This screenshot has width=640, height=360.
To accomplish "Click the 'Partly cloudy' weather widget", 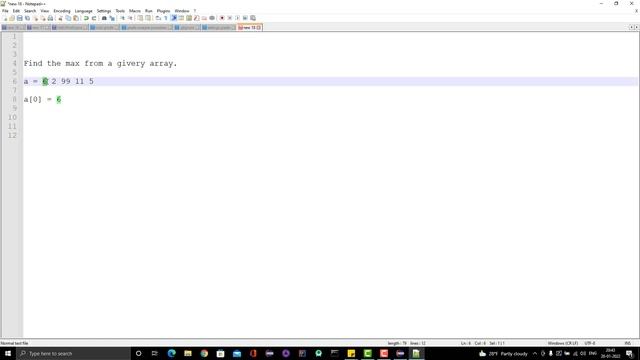I will click(x=504, y=353).
